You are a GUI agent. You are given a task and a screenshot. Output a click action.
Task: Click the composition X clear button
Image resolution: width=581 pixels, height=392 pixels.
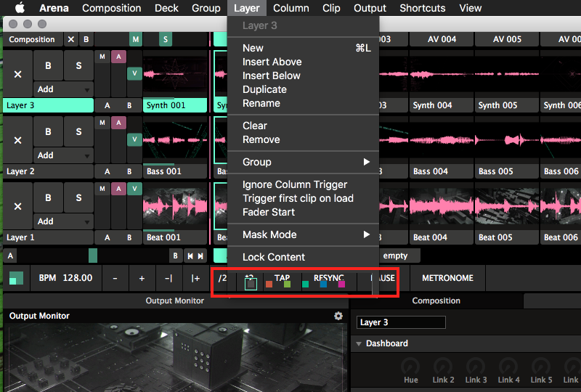tap(70, 39)
